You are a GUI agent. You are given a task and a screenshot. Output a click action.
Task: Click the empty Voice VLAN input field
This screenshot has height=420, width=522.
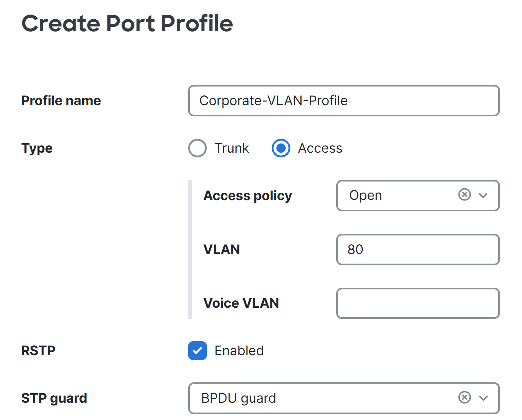click(x=418, y=303)
